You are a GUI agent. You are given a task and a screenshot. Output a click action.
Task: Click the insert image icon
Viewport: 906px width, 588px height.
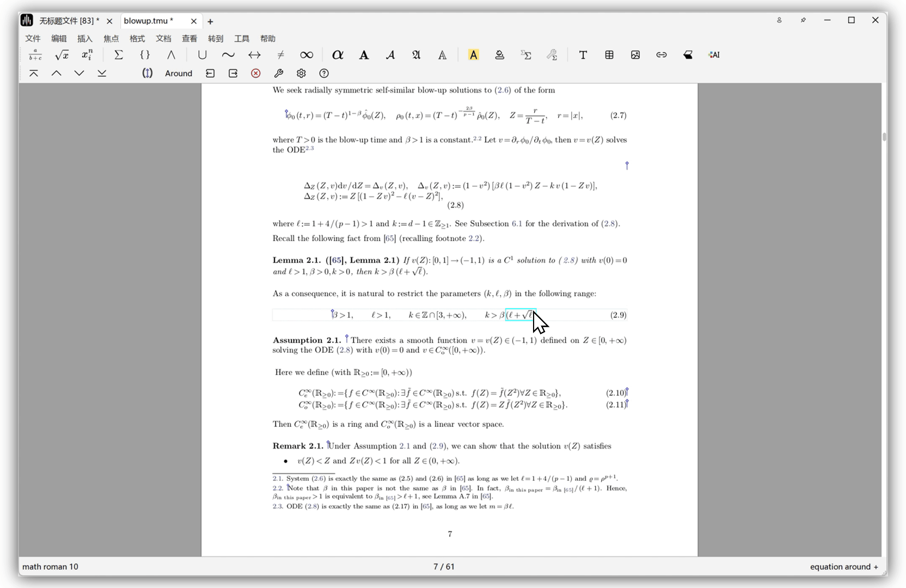[635, 55]
